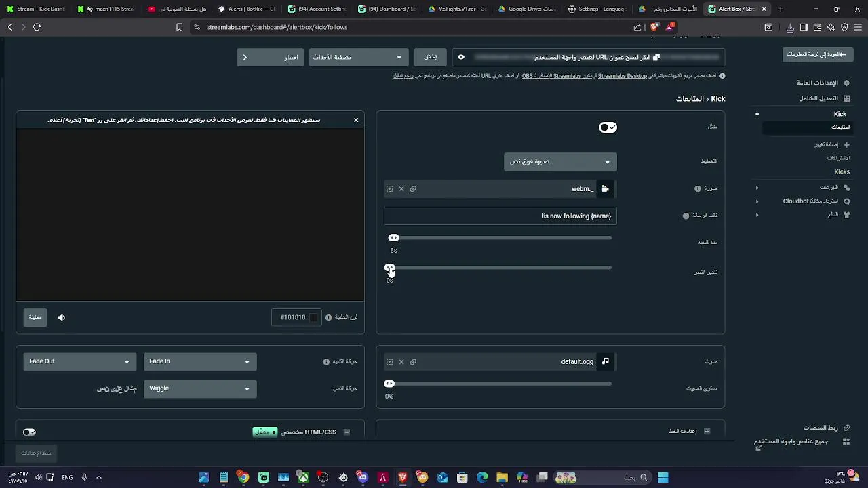This screenshot has width=868, height=488.
Task: Click info icon beside alert animation label
Action: (x=326, y=362)
